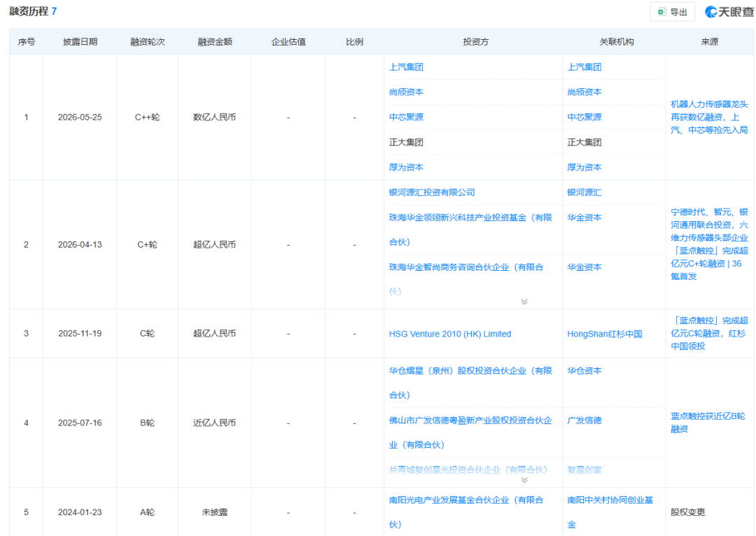Open investor 尚颀资本 link
The image size is (756, 536).
coord(406,92)
